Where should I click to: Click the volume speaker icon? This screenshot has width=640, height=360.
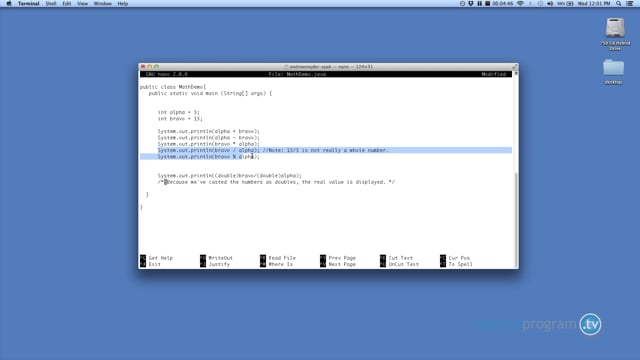tap(549, 3)
